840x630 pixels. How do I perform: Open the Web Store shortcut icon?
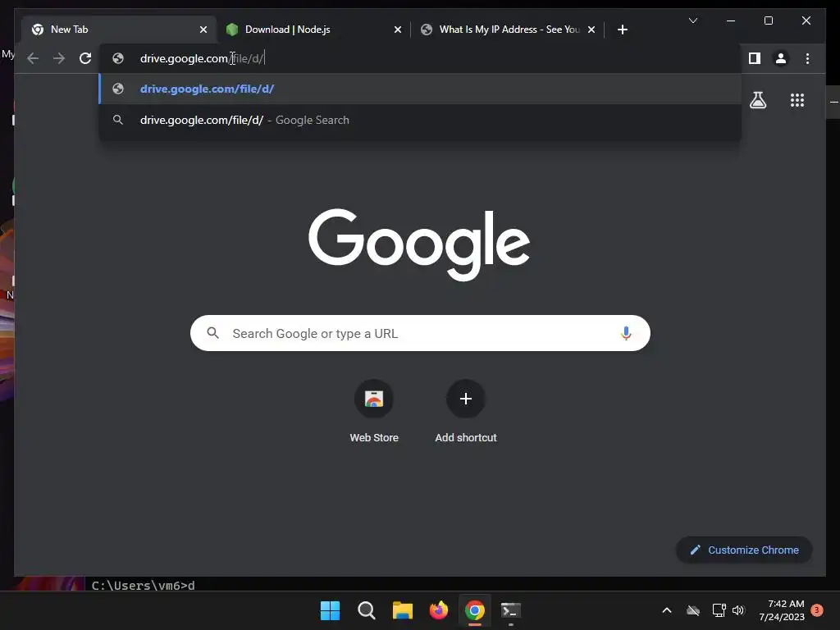point(374,399)
